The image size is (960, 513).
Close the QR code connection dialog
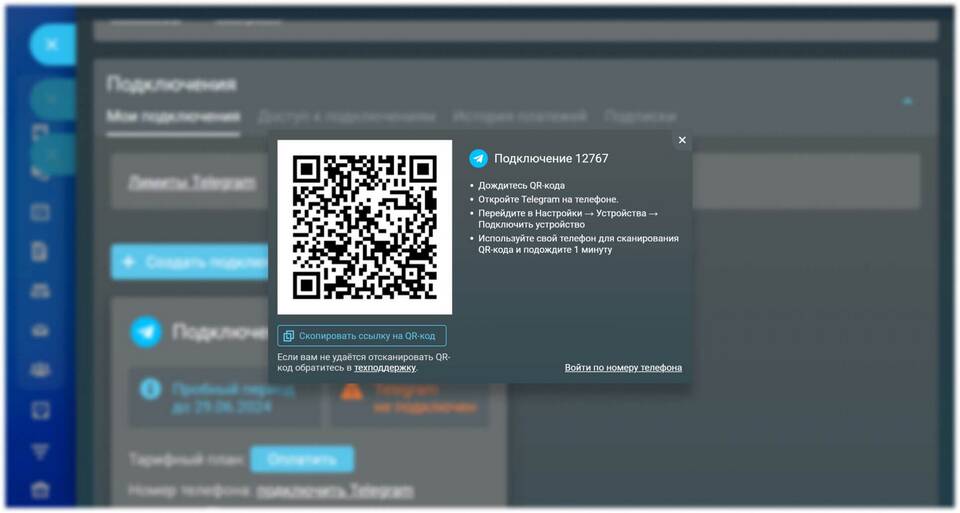(682, 140)
